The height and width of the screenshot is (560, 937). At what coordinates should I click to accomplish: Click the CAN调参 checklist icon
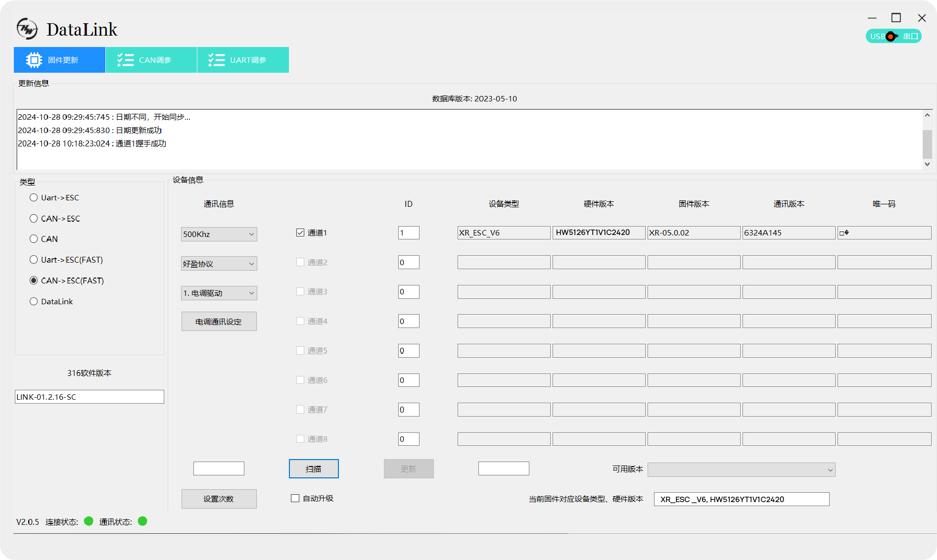click(125, 60)
